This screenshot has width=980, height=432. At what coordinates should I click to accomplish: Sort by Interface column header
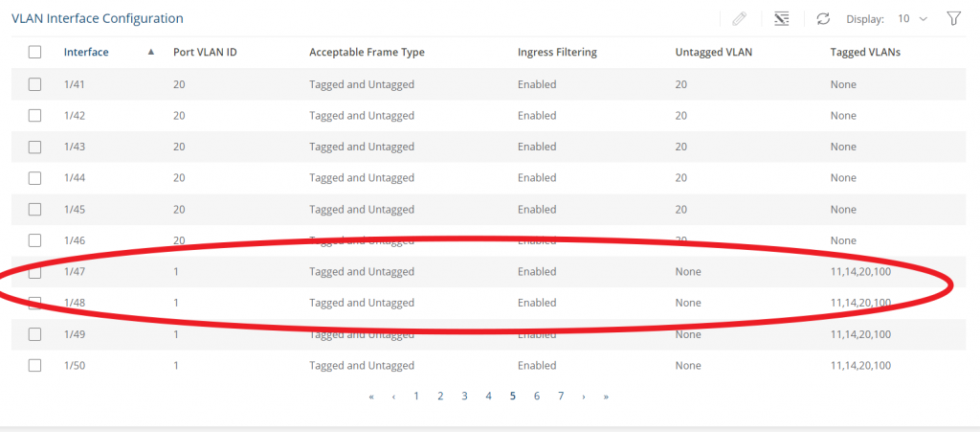86,53
